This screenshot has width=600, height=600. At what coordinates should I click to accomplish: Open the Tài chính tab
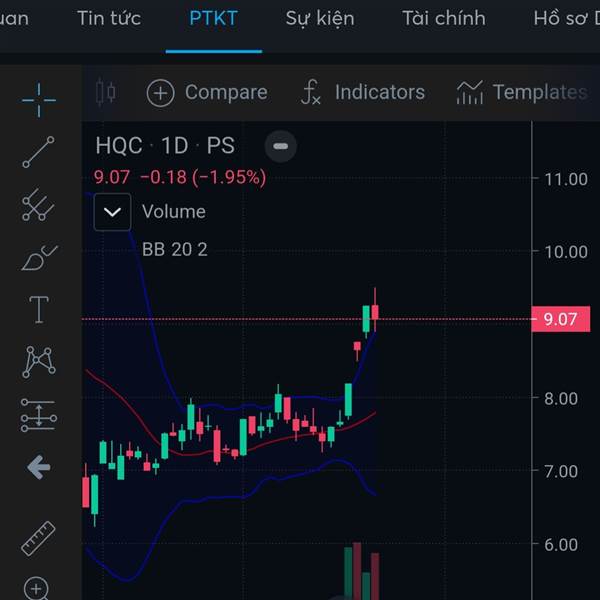(x=444, y=18)
